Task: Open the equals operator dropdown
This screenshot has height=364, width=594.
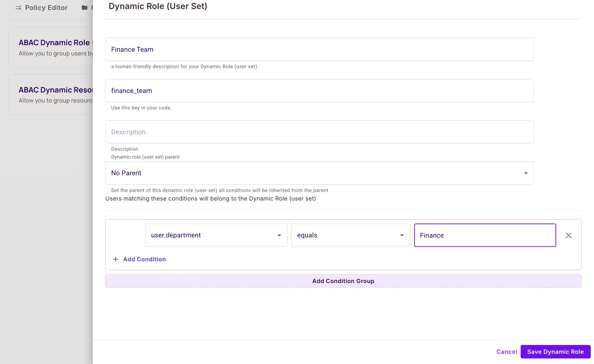Action: coord(350,235)
